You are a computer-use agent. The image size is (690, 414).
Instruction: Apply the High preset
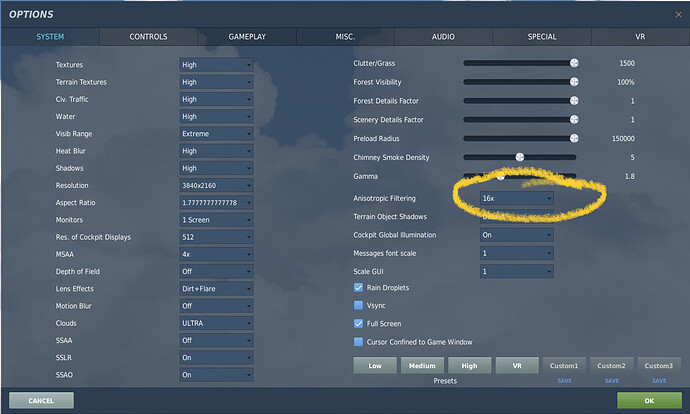tap(469, 366)
